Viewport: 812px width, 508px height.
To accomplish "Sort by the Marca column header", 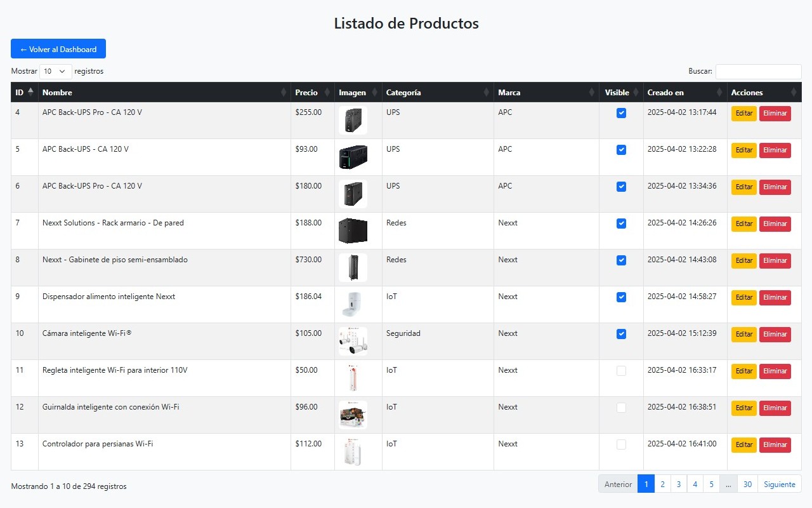I will pyautogui.click(x=546, y=92).
